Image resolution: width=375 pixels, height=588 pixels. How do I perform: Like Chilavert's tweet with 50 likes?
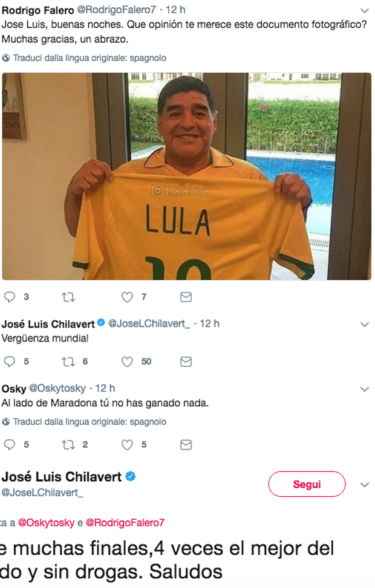[x=127, y=361]
